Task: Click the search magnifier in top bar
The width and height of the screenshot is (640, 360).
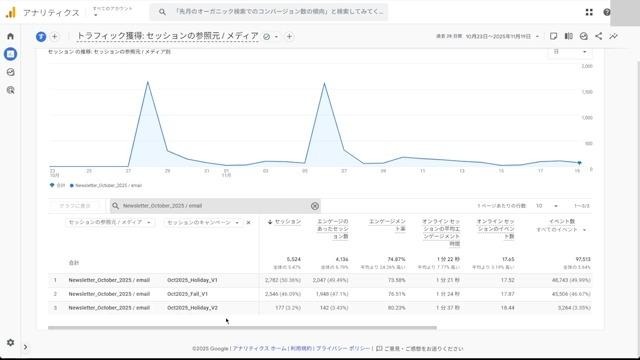Action: 162,12
